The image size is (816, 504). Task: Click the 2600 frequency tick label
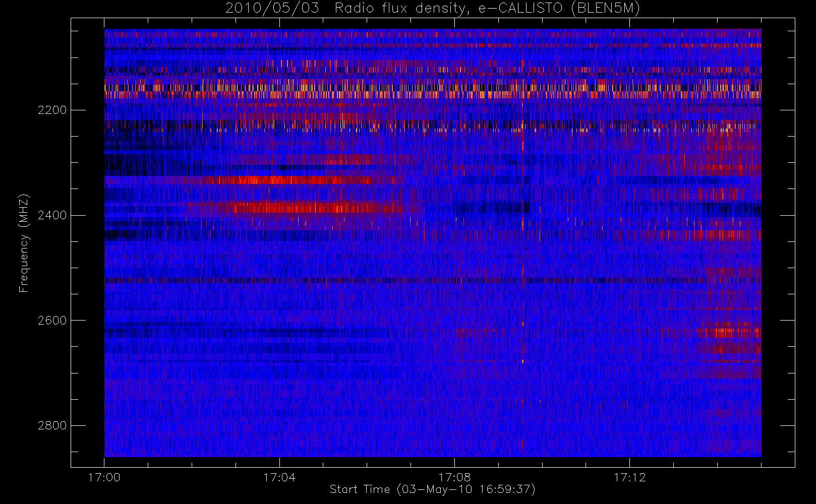click(52, 321)
